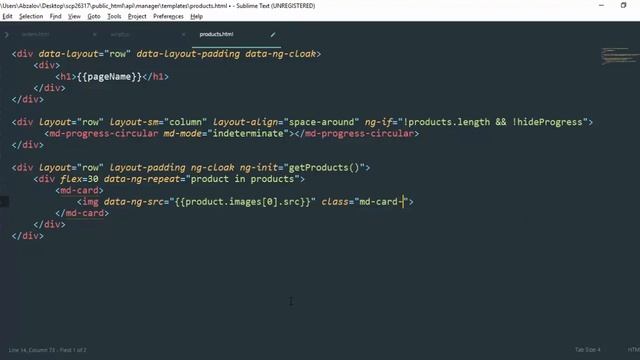Click the opening <md-card> tag
Screen dimensions: 640x360
coord(79,190)
